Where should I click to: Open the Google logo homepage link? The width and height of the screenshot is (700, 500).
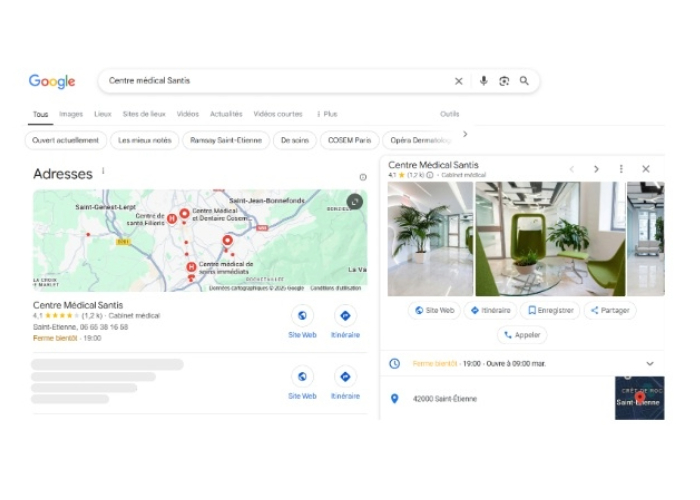coord(52,81)
